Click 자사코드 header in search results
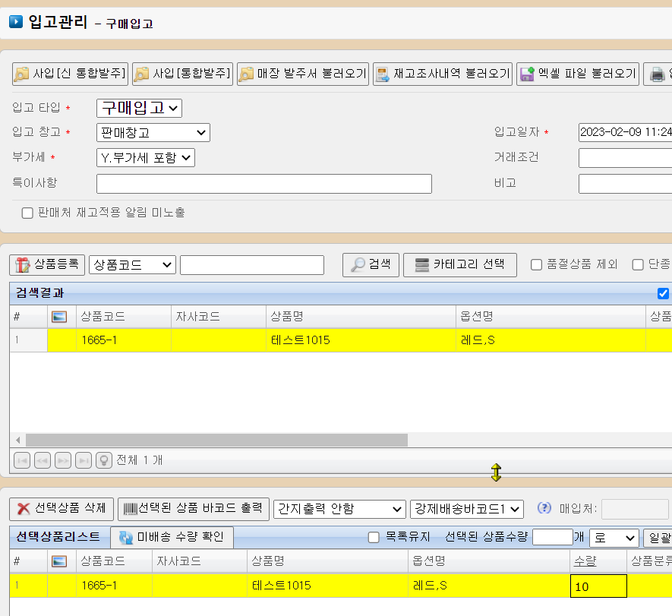The width and height of the screenshot is (672, 616). point(219,317)
